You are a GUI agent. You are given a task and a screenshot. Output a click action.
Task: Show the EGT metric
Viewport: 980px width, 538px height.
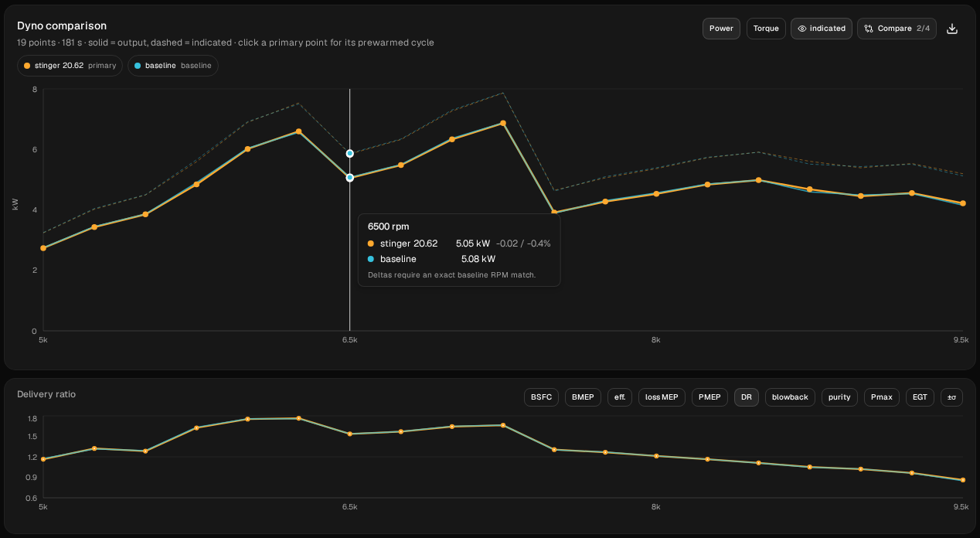(x=920, y=397)
